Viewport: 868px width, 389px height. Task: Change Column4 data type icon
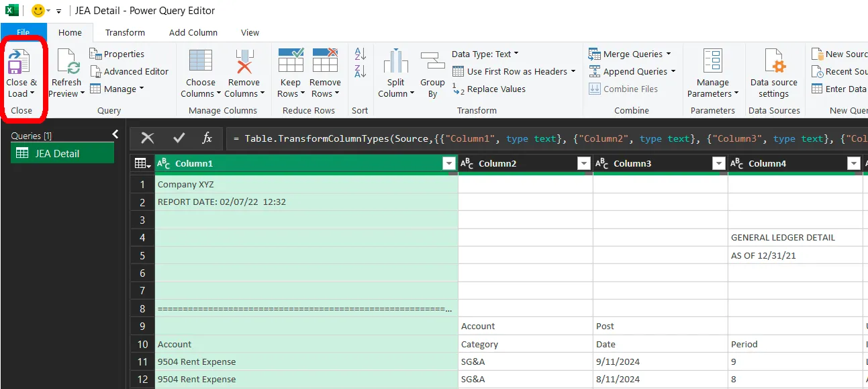pyautogui.click(x=737, y=163)
